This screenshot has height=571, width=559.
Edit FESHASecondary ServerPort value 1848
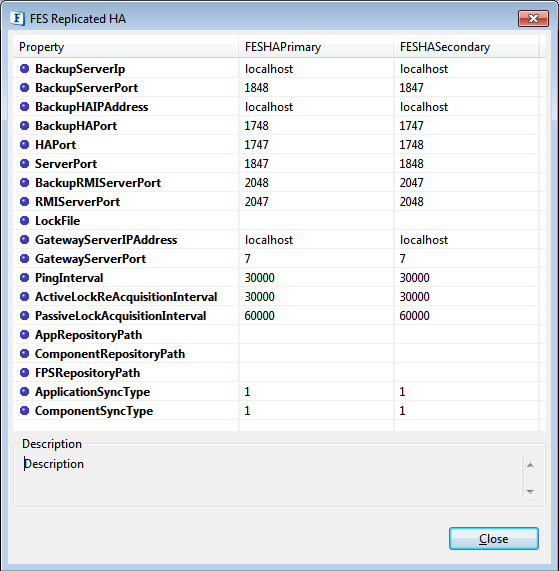point(466,164)
